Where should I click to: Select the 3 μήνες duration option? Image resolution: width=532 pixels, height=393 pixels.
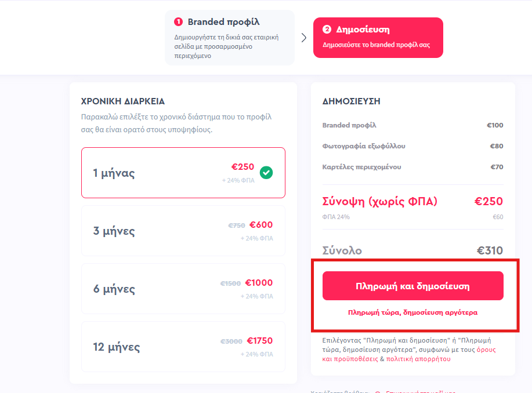(x=183, y=231)
